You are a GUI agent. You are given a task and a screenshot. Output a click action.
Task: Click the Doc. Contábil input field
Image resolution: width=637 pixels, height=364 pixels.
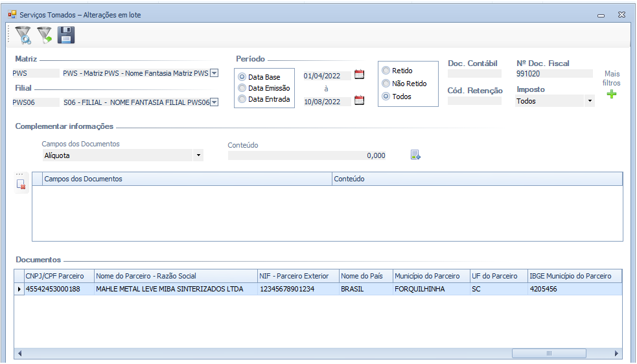tap(474, 74)
